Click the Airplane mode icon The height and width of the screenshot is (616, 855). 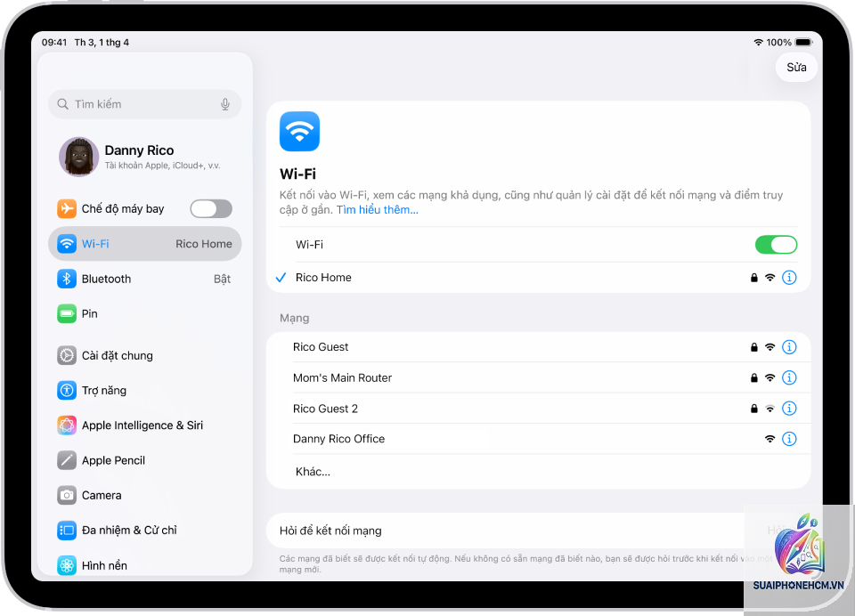click(67, 209)
